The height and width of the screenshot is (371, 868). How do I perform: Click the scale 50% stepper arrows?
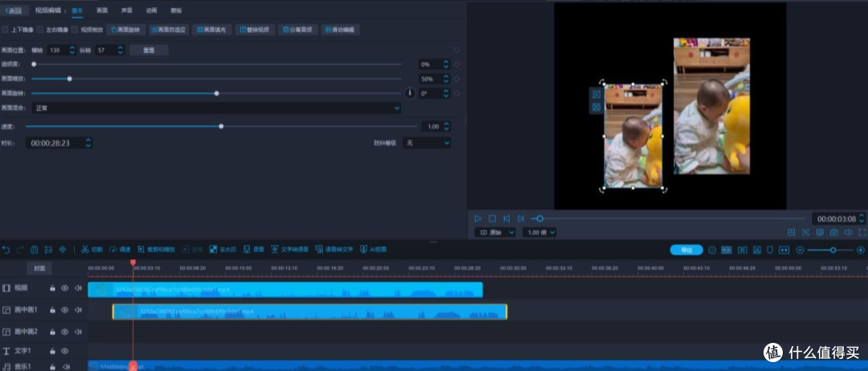446,79
